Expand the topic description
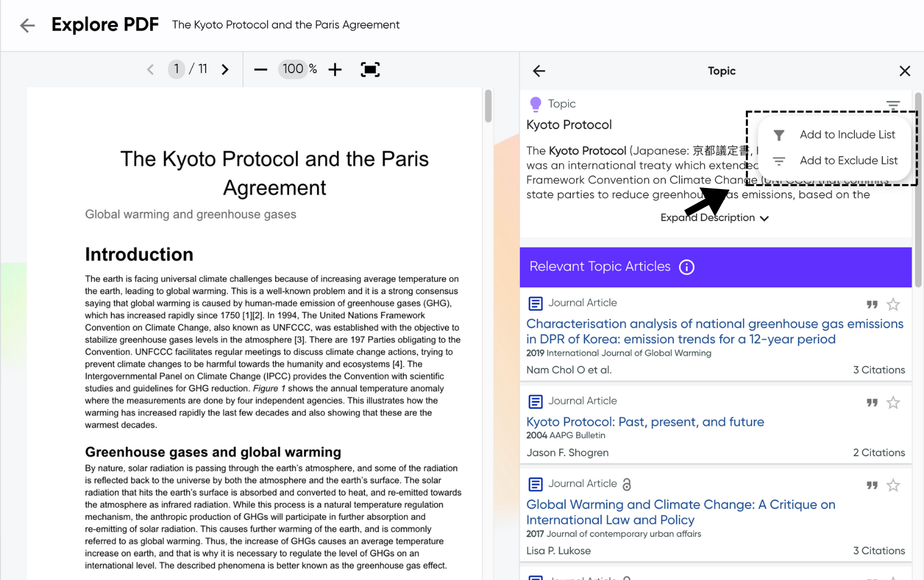 (x=714, y=218)
